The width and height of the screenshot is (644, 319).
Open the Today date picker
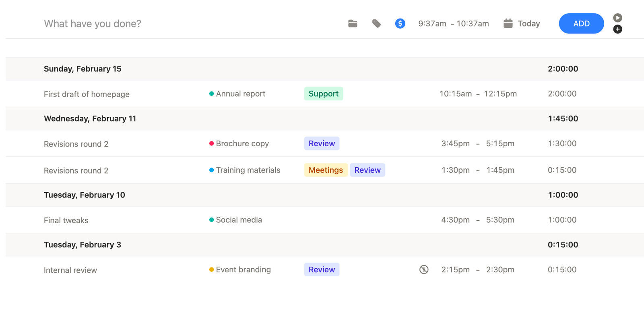pyautogui.click(x=528, y=24)
